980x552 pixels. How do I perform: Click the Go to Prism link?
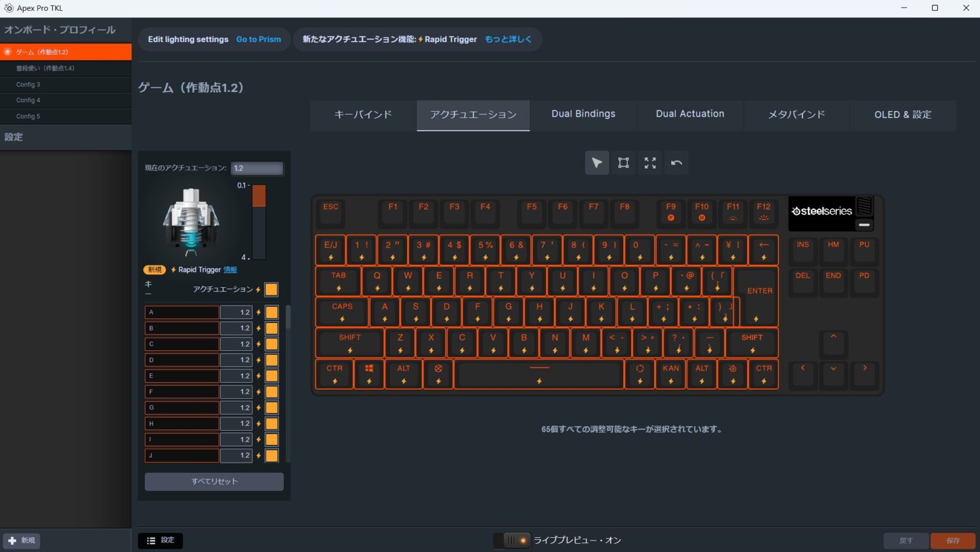[258, 39]
